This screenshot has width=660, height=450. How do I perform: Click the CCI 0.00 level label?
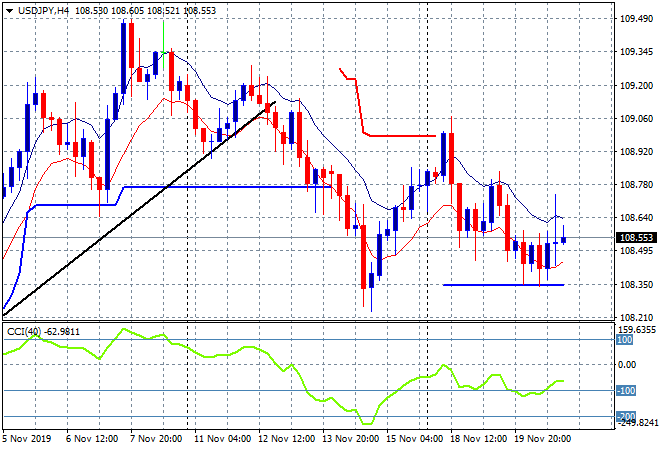[627, 365]
